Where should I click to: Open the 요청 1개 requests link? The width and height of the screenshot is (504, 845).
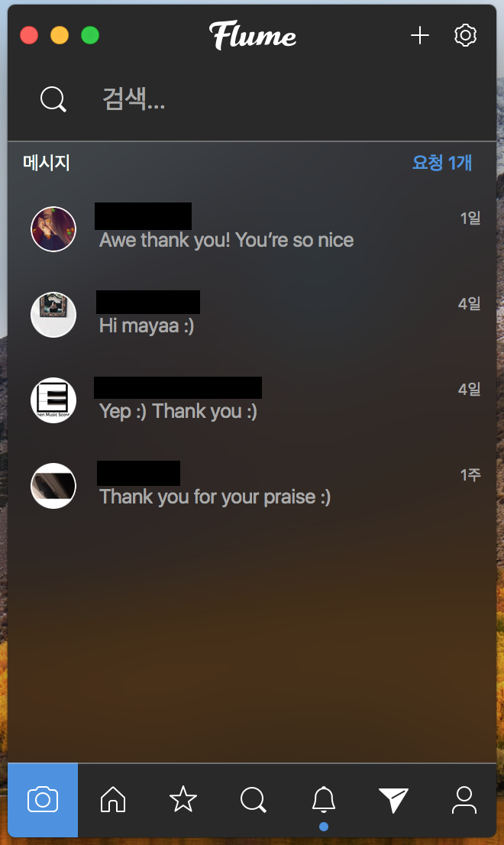click(442, 163)
